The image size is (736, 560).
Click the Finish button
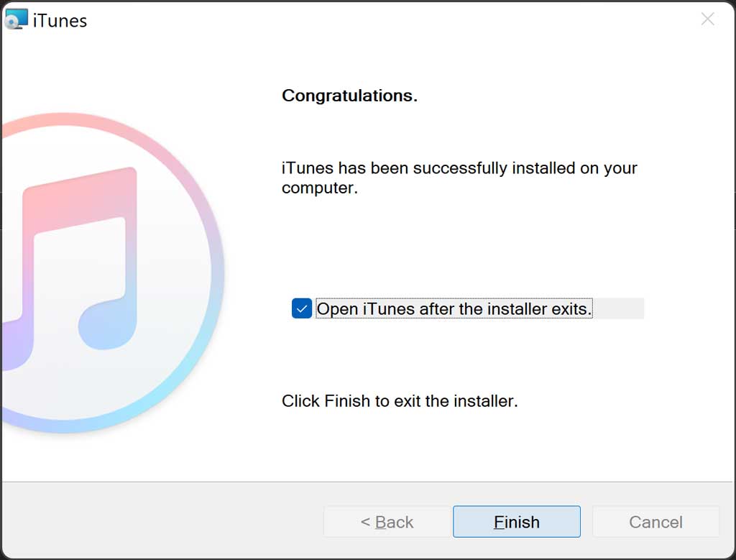517,521
